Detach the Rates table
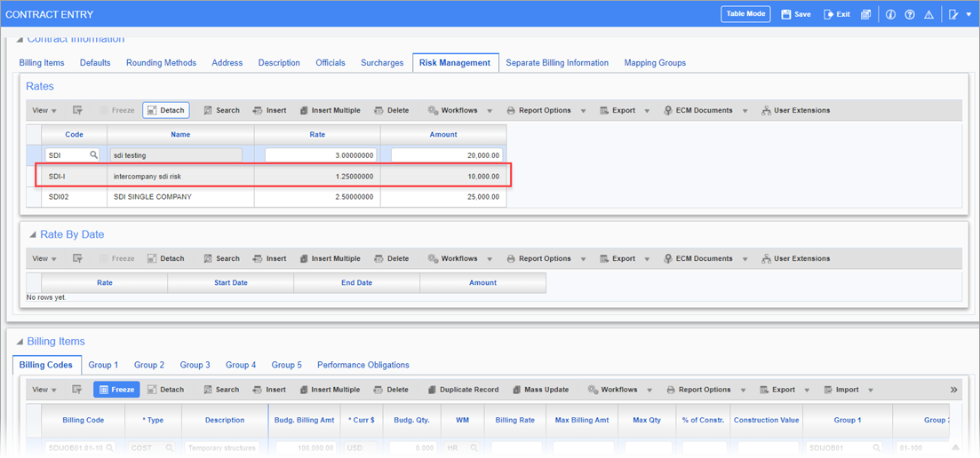This screenshot has height=458, width=980. [x=165, y=110]
